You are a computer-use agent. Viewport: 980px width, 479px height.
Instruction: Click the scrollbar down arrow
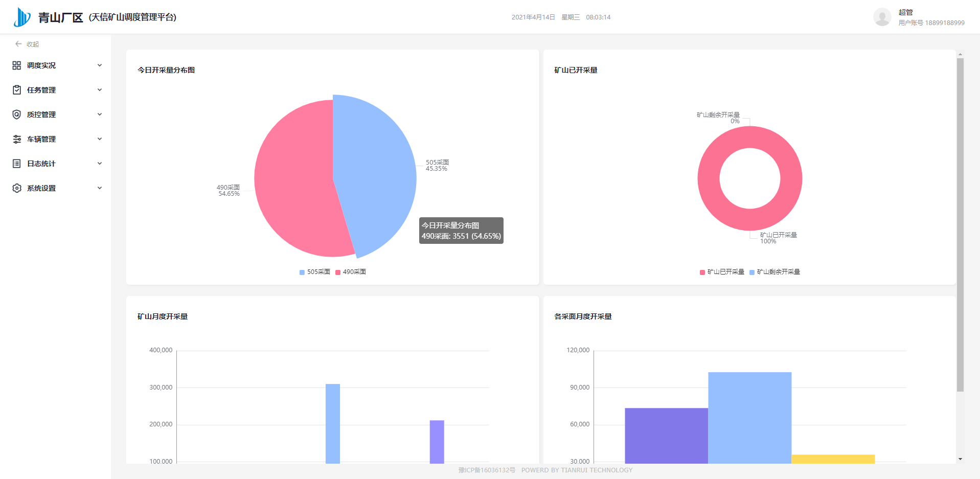[960, 459]
